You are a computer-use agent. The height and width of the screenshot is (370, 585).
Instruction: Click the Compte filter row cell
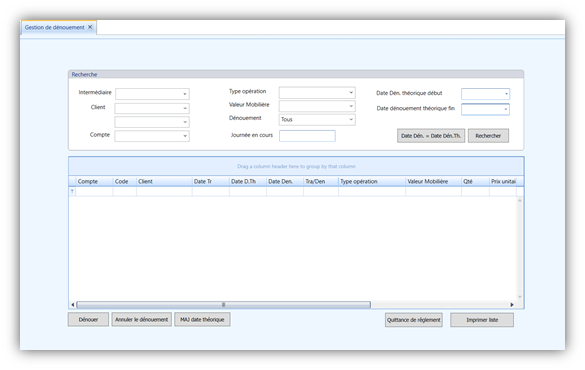point(94,192)
